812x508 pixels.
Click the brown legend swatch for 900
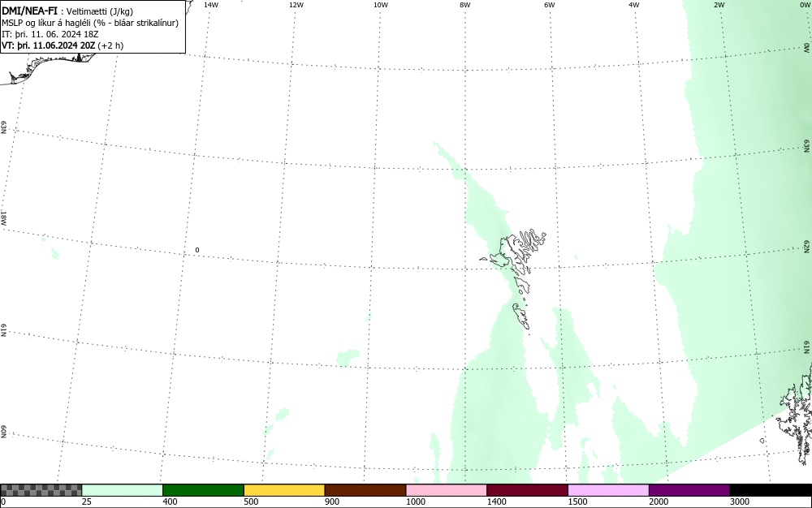point(365,490)
